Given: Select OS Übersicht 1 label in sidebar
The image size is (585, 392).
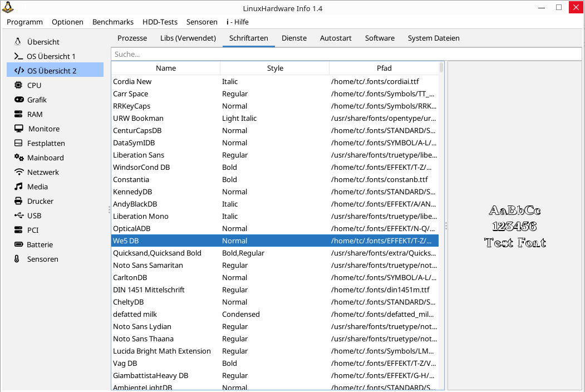Looking at the screenshot, I should pos(51,56).
